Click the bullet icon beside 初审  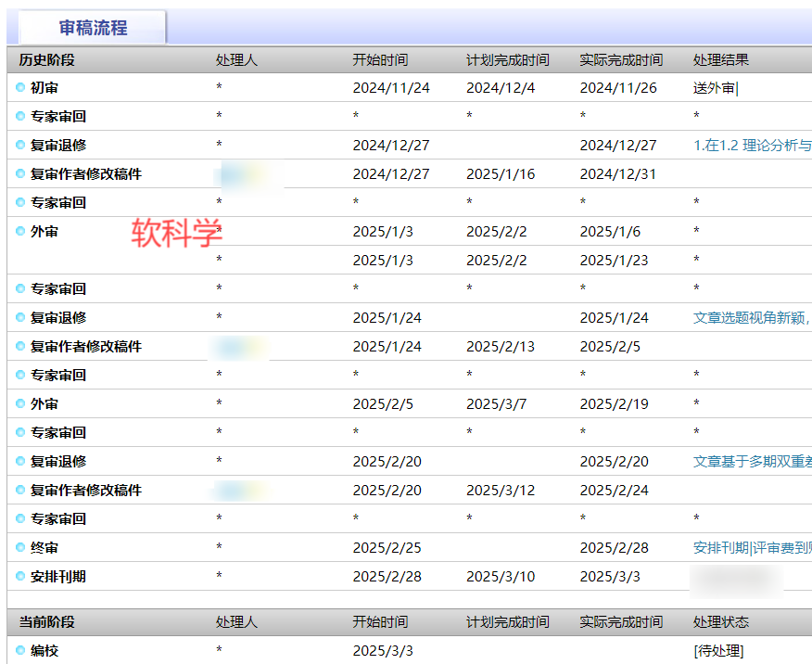[20, 87]
